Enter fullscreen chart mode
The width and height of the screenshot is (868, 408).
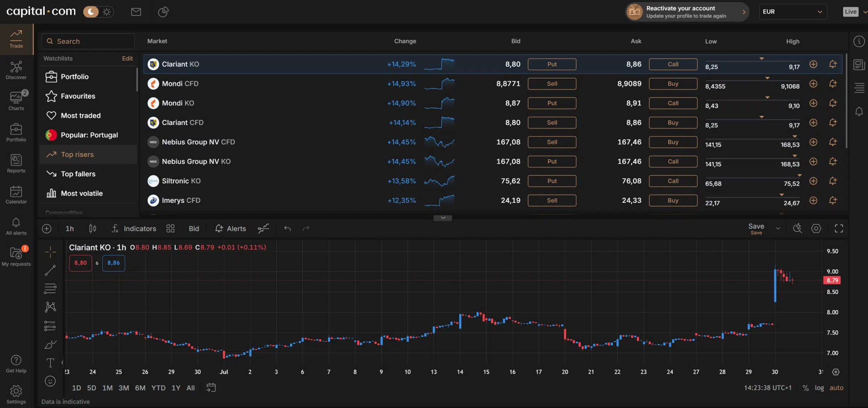pos(839,228)
